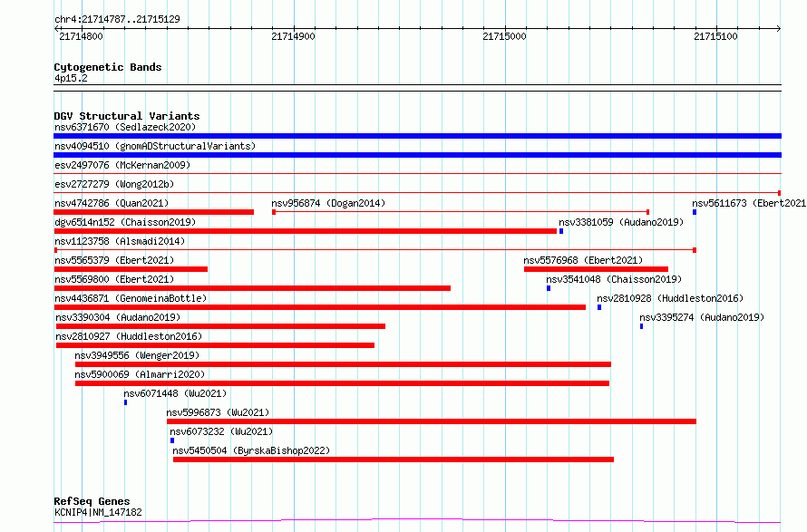Viewport: 807px width, 532px height.
Task: Click the nsv5611673 (Ebert2021) label
Action: click(x=749, y=203)
